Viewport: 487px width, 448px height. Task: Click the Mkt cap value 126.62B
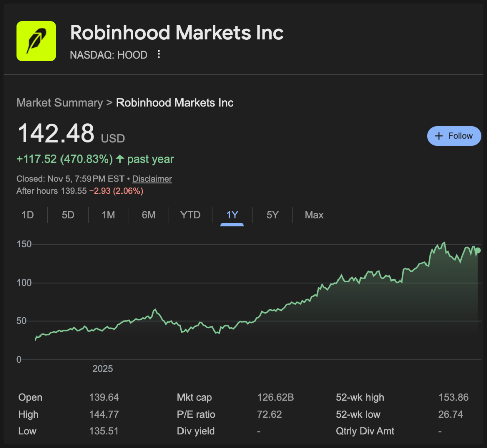point(275,398)
